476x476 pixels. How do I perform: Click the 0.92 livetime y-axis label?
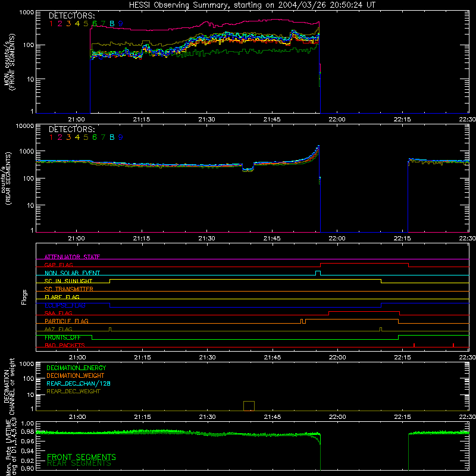click(x=28, y=461)
